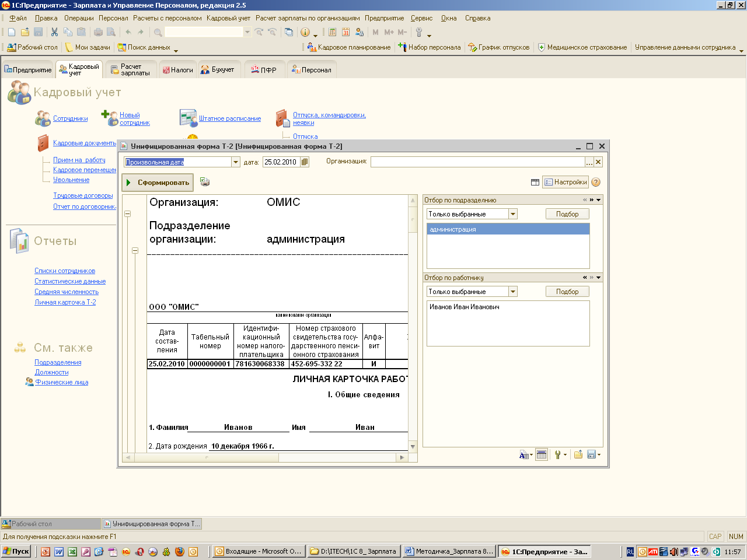The width and height of the screenshot is (747, 560).
Task: Click the report's horizontal scrollbar right arrow
Action: (x=402, y=458)
